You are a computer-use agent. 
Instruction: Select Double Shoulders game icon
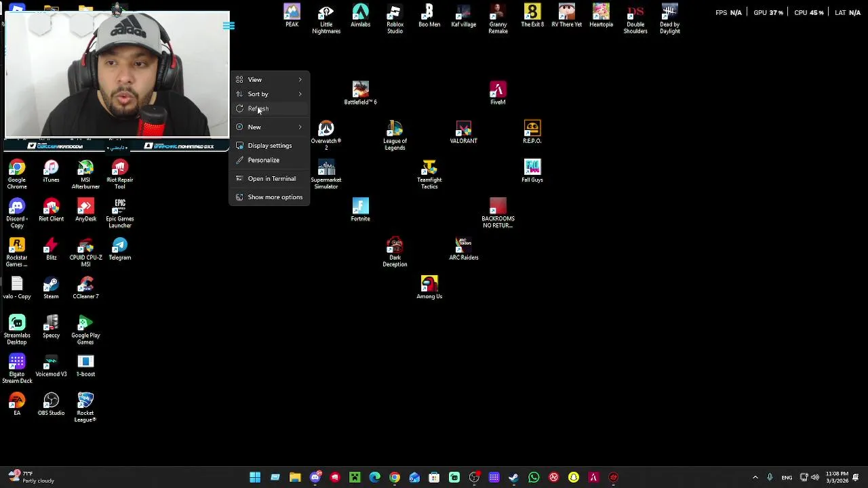point(635,19)
